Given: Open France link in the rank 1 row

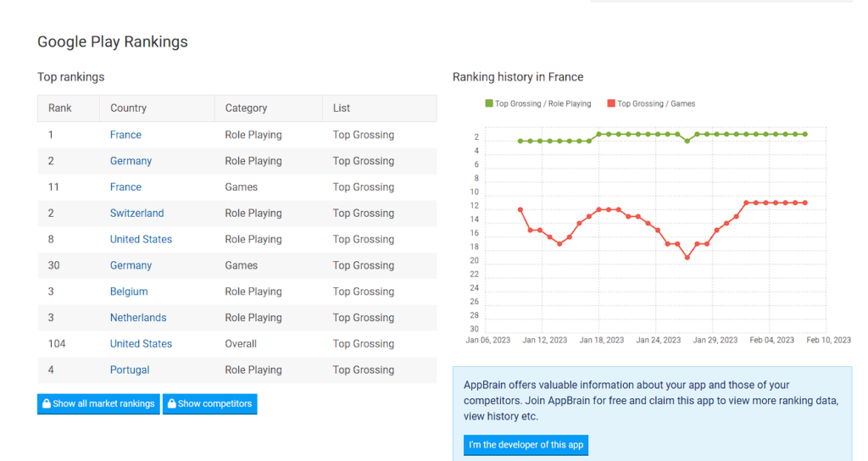Looking at the screenshot, I should coord(125,135).
